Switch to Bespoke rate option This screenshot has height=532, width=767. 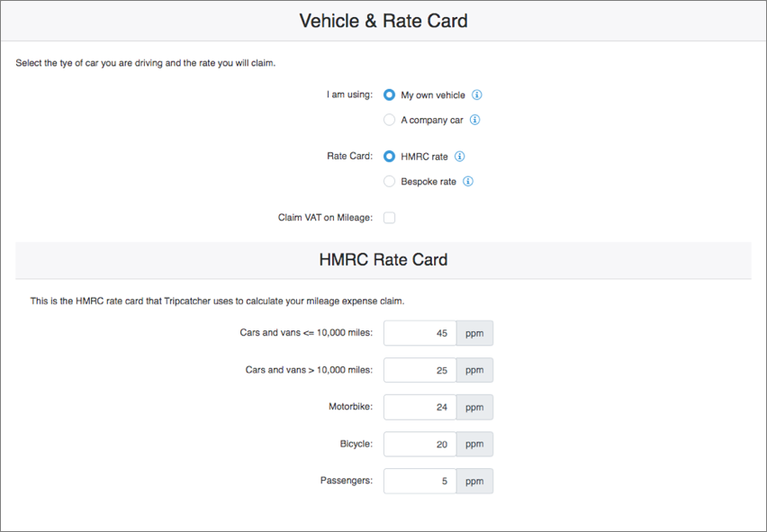pyautogui.click(x=389, y=181)
